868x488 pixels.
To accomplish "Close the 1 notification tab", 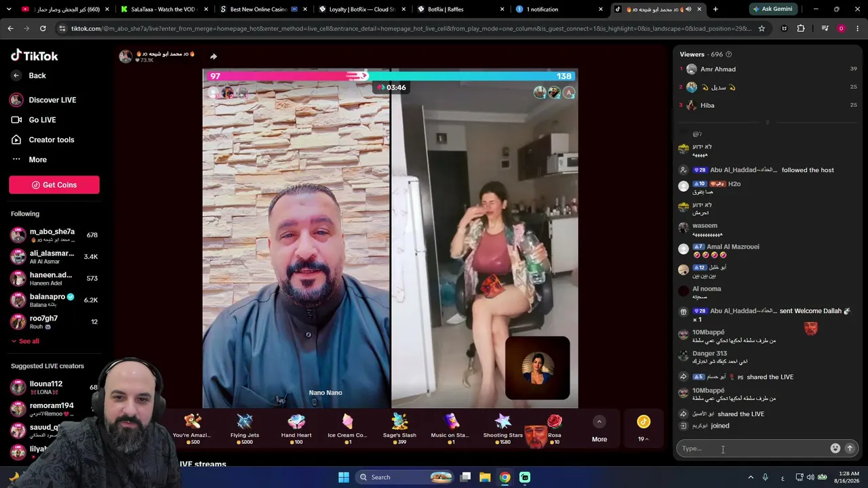I will pyautogui.click(x=601, y=9).
